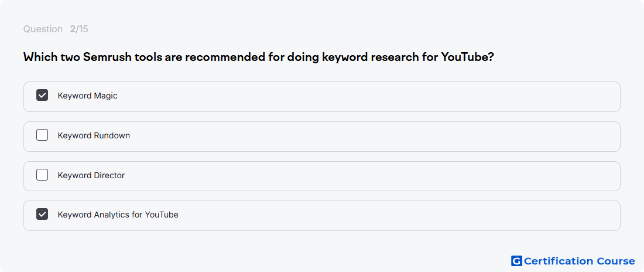The height and width of the screenshot is (272, 644).
Task: Deselect the Keyword Analytics for YouTube checkbox
Action: pyautogui.click(x=42, y=214)
